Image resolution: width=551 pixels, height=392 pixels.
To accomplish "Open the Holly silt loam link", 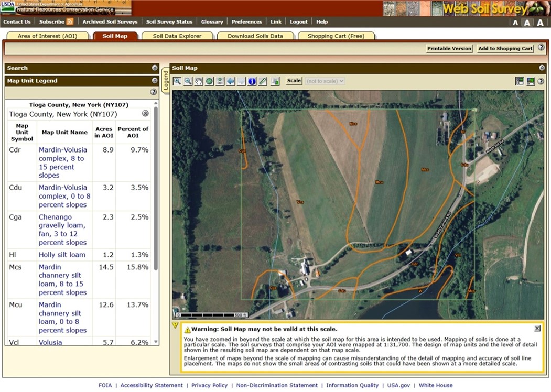I will click(62, 255).
